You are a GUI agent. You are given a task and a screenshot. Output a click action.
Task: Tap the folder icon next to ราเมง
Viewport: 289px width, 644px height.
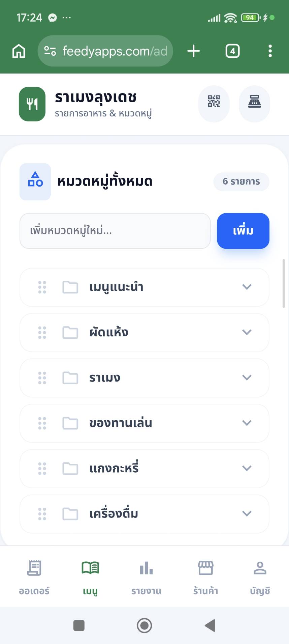[70, 378]
